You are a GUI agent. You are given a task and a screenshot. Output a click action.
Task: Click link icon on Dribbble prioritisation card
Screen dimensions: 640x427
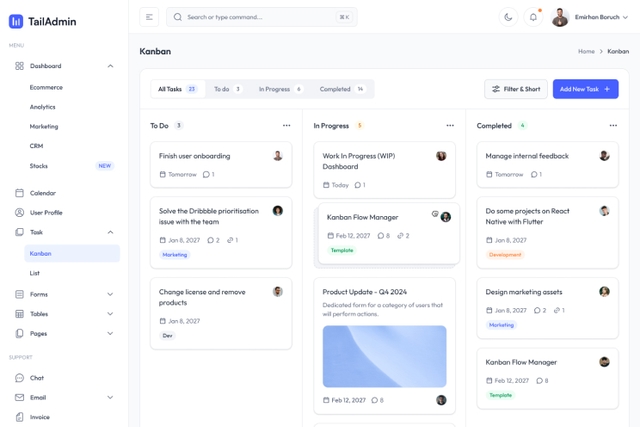click(x=230, y=240)
